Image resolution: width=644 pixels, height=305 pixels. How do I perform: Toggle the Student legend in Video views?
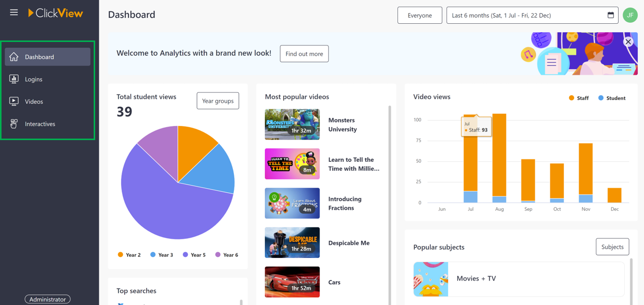pos(612,98)
